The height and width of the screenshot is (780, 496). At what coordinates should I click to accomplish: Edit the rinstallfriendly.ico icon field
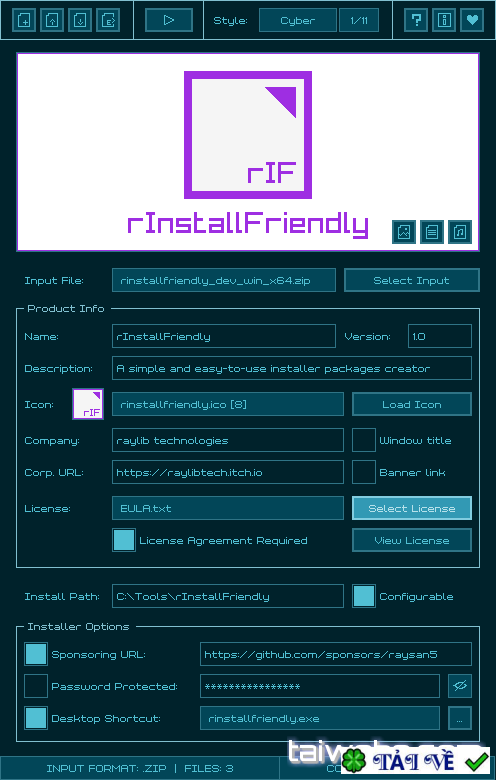(x=228, y=404)
